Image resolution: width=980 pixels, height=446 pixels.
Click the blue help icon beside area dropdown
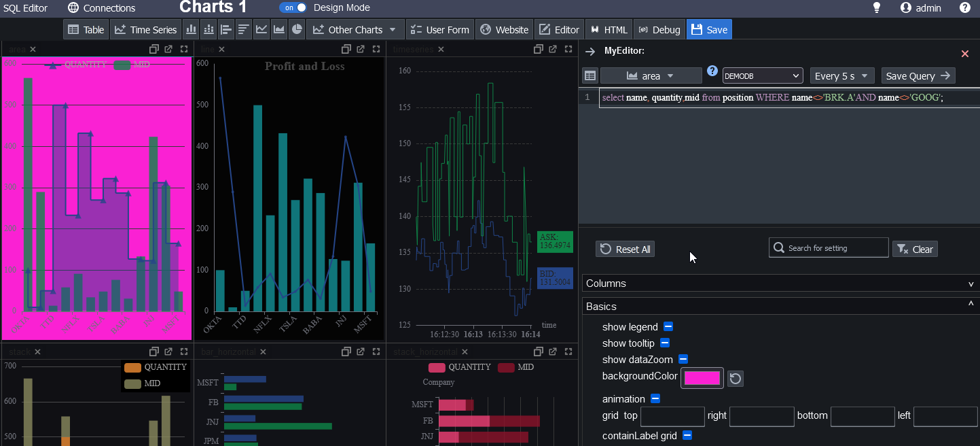712,71
